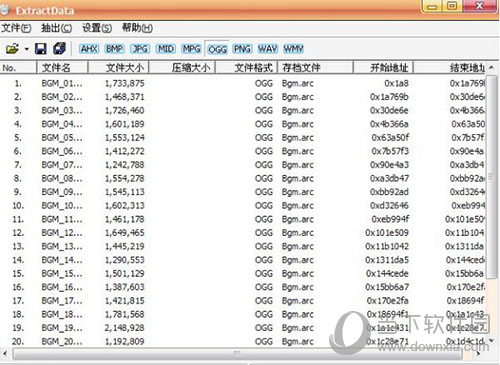Click the vertical scrollbar up arrow
The height and width of the screenshot is (365, 500).
[492, 67]
